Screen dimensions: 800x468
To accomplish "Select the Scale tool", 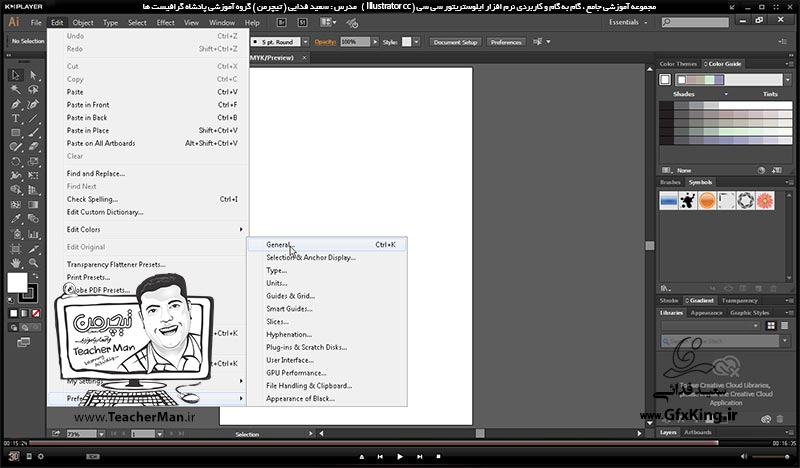I will coord(33,161).
